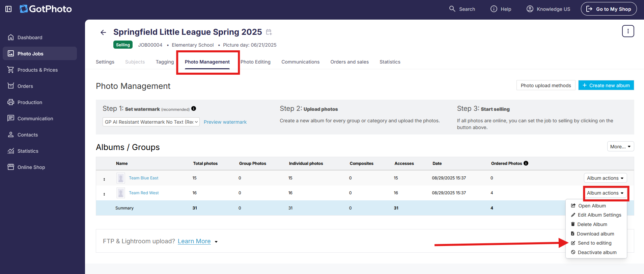
Task: Click Preview watermark link
Action: [225, 122]
